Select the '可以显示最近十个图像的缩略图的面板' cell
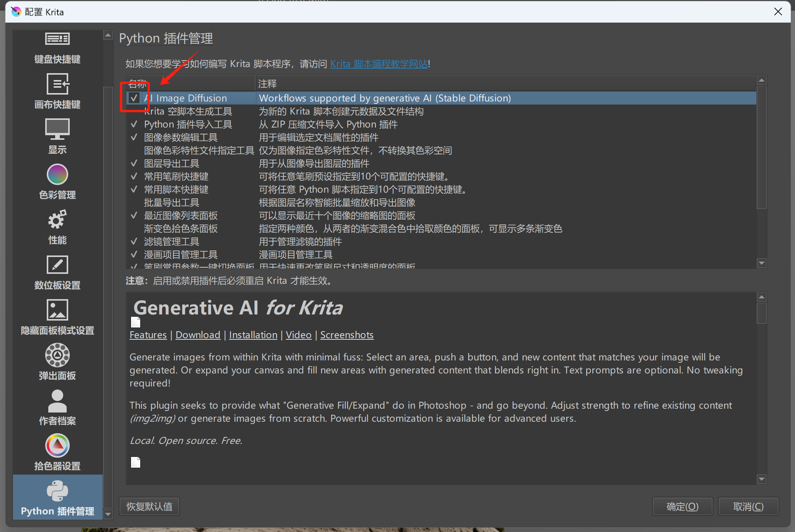Viewport: 795px width, 532px height. click(x=506, y=215)
